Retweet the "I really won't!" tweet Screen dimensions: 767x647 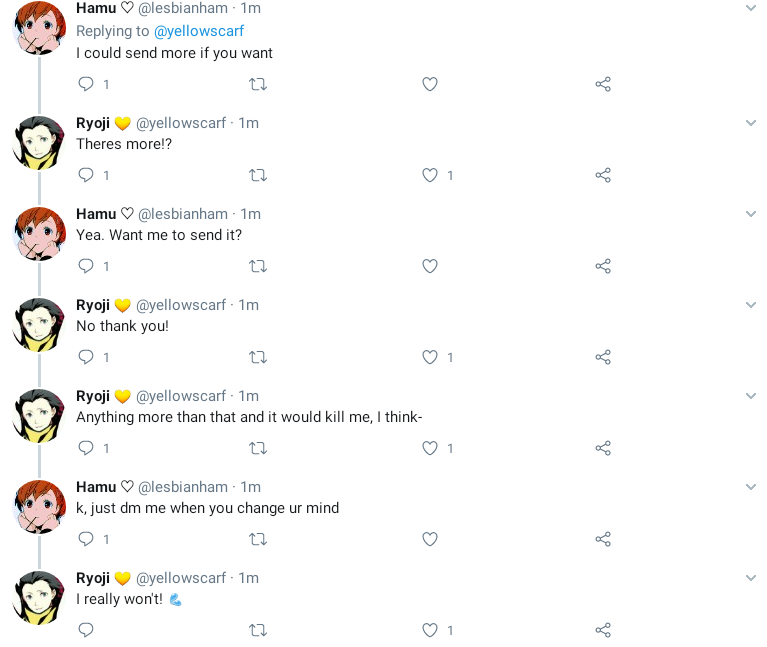pos(257,631)
